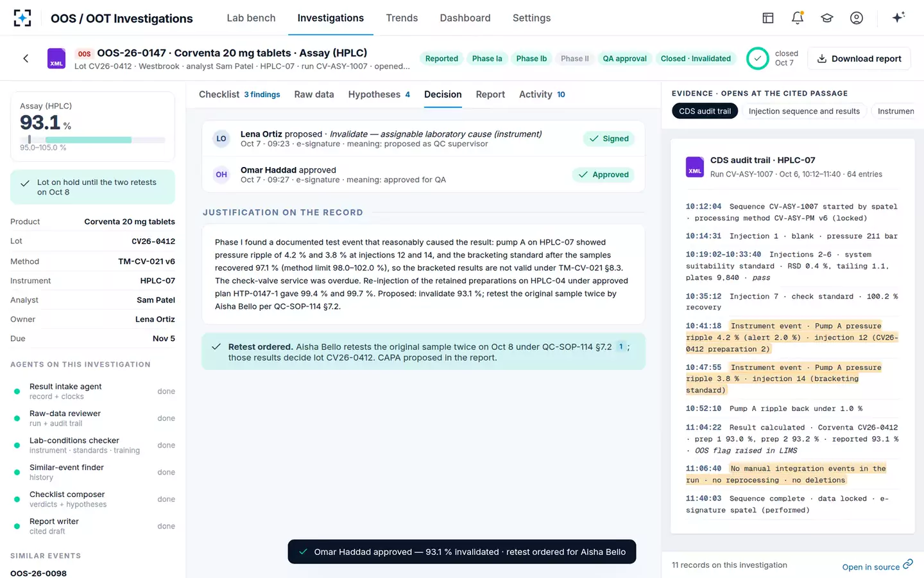Select the Injection sequence and results evidence chip
This screenshot has height=578, width=924.
click(804, 111)
